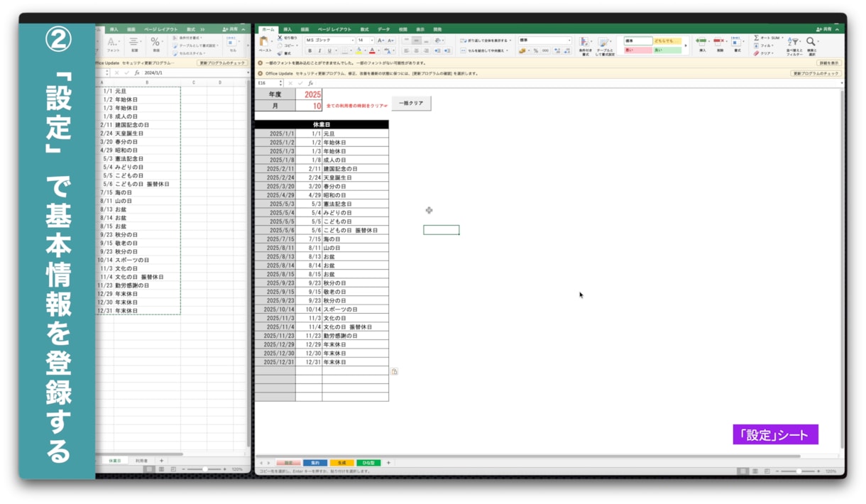Click the 一括クリア button
Viewport: 866px width, 504px height.
pos(411,104)
